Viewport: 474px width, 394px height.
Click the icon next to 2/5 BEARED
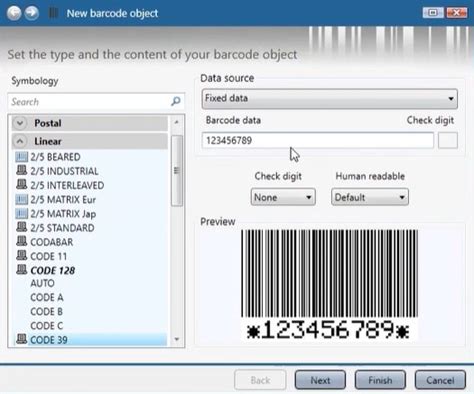(22, 156)
